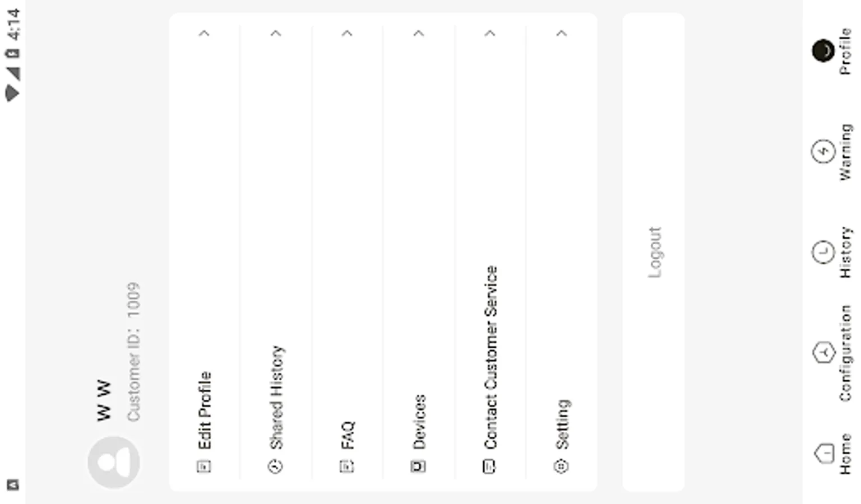The width and height of the screenshot is (861, 504).
Task: Open the Warning tab
Action: click(832, 152)
